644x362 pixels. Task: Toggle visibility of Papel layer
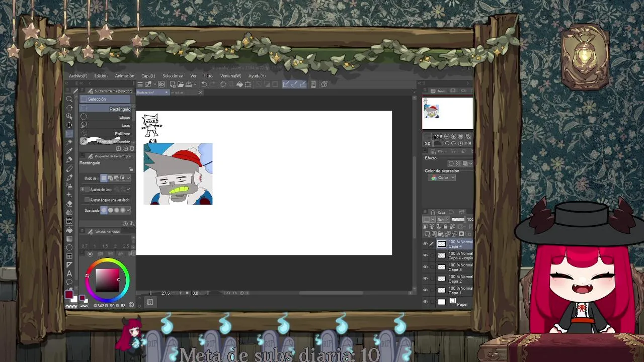[425, 302]
